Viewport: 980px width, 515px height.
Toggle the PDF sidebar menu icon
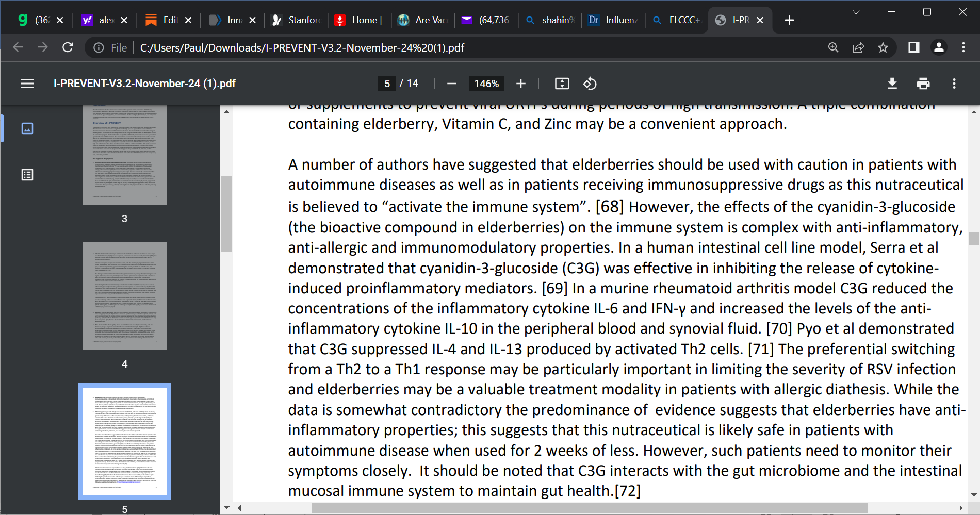click(27, 84)
